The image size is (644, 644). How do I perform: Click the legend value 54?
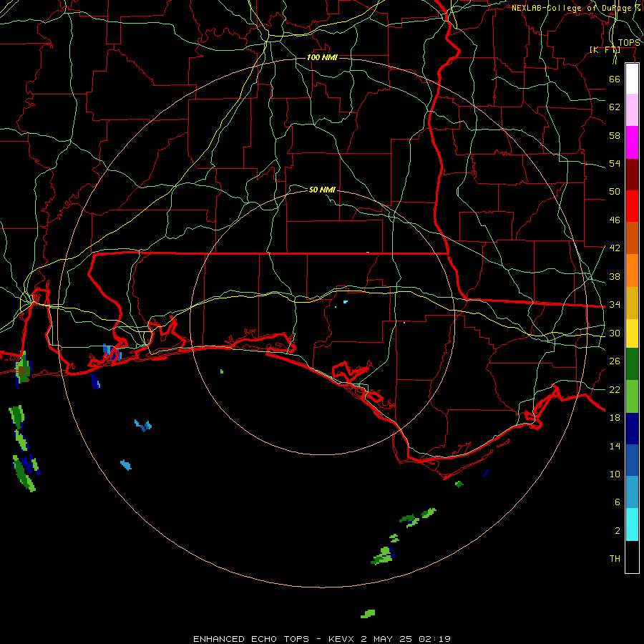[615, 163]
